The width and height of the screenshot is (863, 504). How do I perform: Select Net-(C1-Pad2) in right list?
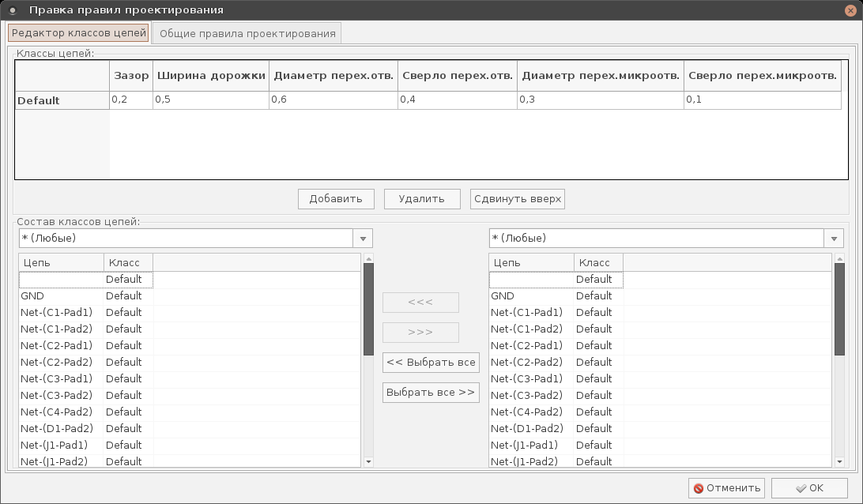[661, 329]
